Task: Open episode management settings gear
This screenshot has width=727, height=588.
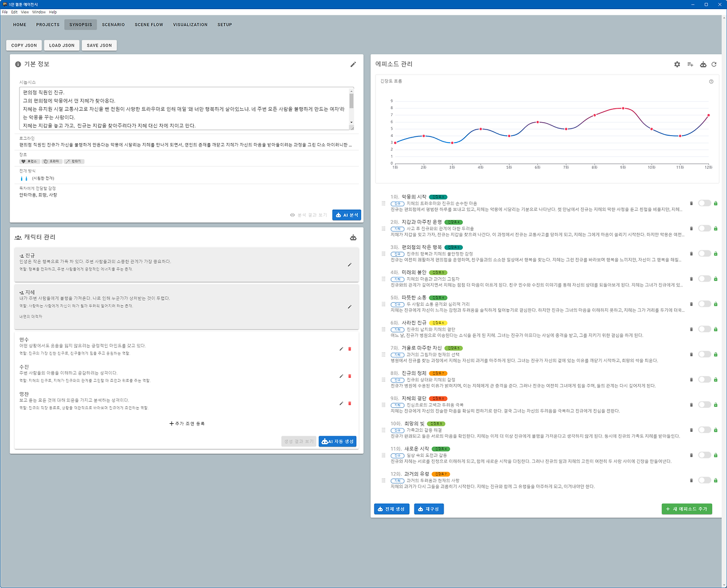Action: (x=677, y=65)
